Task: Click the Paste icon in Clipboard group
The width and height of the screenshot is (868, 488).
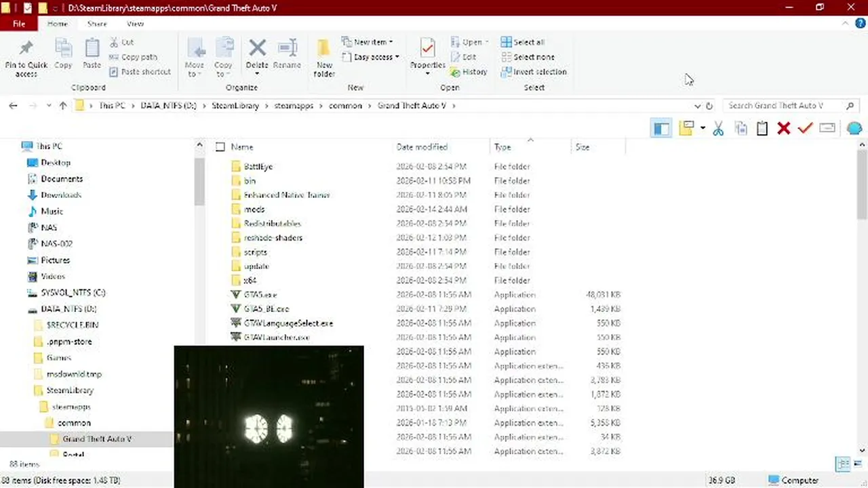Action: point(92,49)
